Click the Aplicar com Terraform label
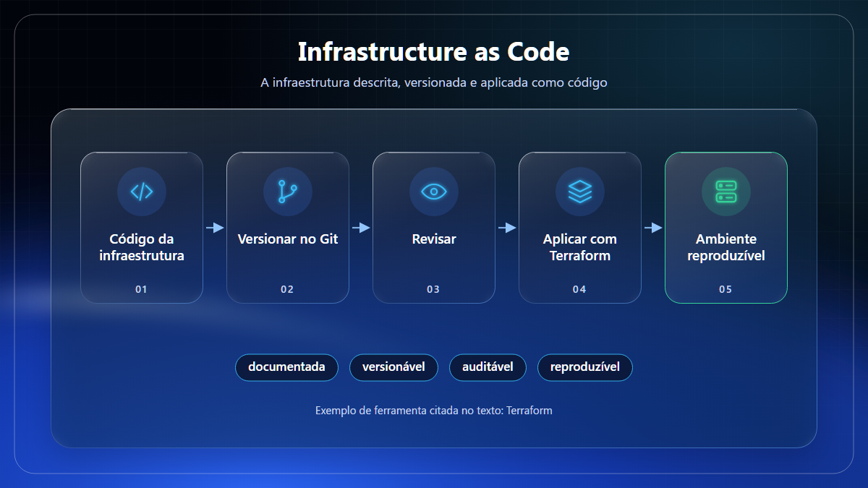868x488 pixels. click(580, 247)
